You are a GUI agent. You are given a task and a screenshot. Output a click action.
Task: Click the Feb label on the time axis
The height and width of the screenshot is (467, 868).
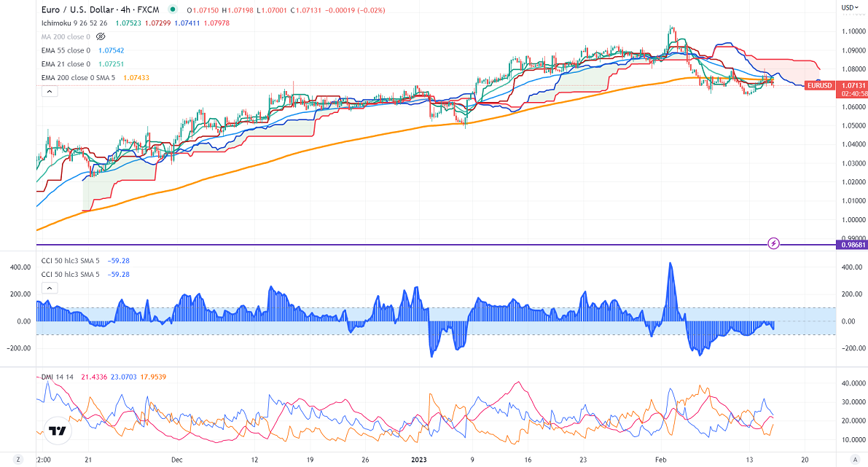tap(661, 460)
